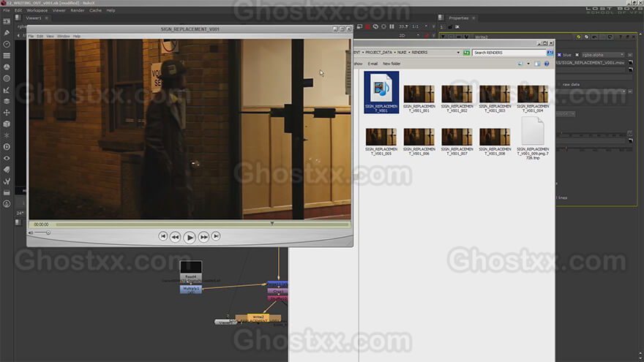
Task: Open the Color nodes wheel icon
Action: pyautogui.click(x=7, y=67)
